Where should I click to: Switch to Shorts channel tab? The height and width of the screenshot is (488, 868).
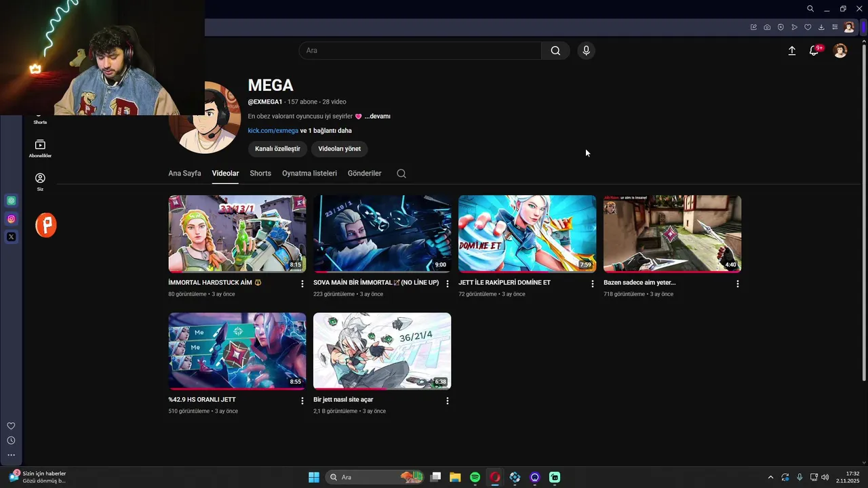point(260,174)
